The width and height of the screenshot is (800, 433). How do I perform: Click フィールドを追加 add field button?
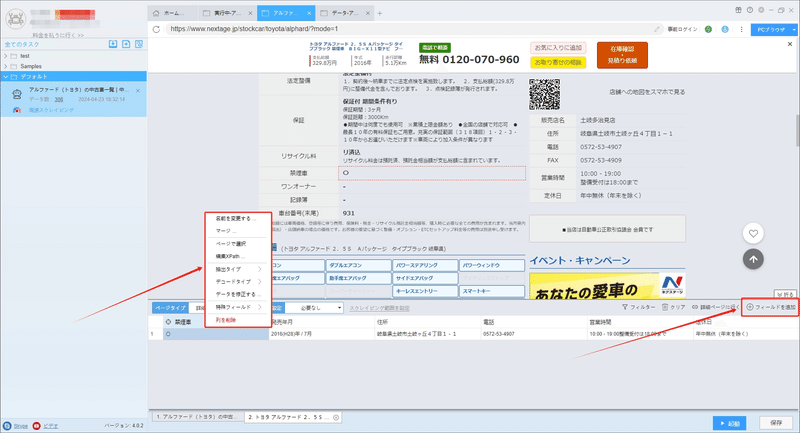click(771, 307)
